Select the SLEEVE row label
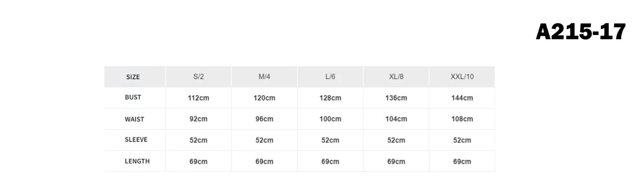Viewport: 644px width, 194px height. pos(136,139)
